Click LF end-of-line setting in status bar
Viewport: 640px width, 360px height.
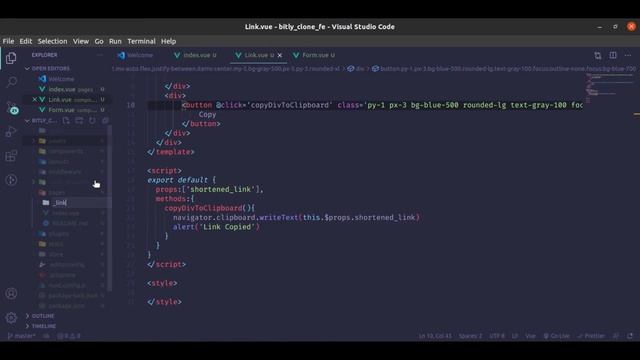(515, 336)
